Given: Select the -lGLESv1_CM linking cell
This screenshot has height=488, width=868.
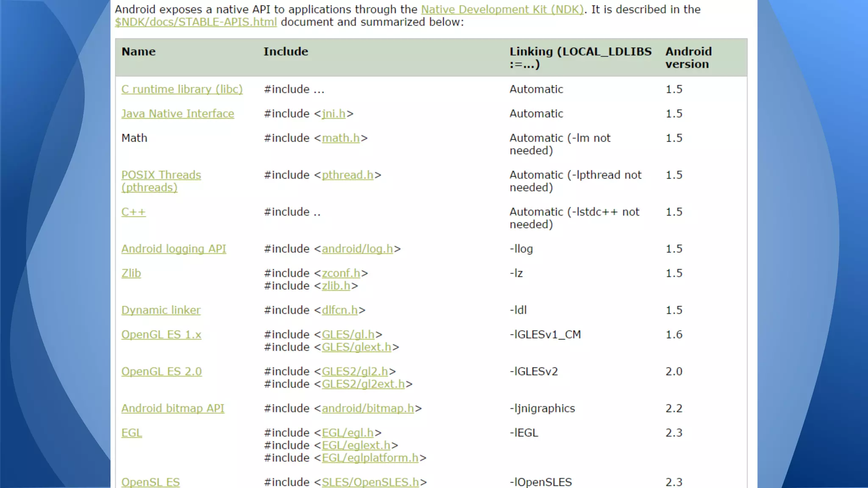Looking at the screenshot, I should click(545, 335).
